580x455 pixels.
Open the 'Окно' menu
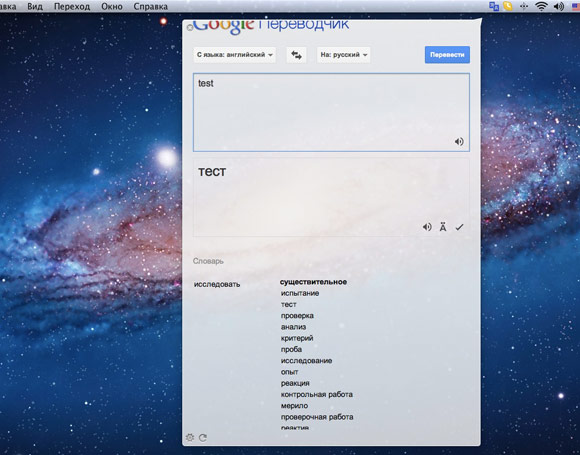(x=112, y=6)
